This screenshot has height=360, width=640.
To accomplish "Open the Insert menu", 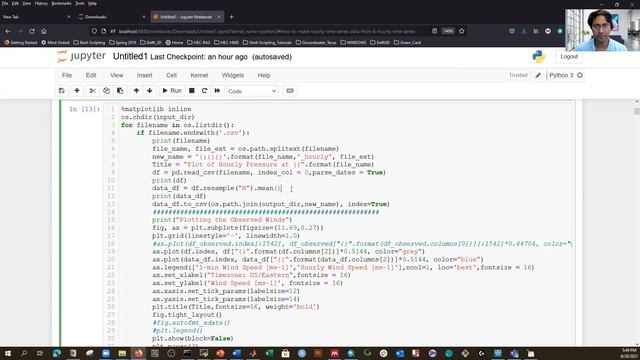I will click(144, 76).
